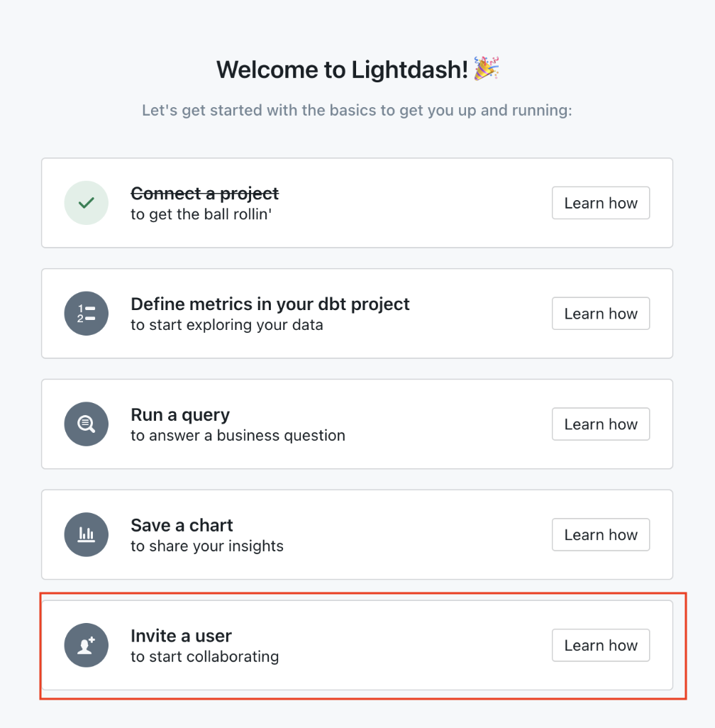
Task: Click the bar chart Save a chart icon
Action: pos(86,534)
